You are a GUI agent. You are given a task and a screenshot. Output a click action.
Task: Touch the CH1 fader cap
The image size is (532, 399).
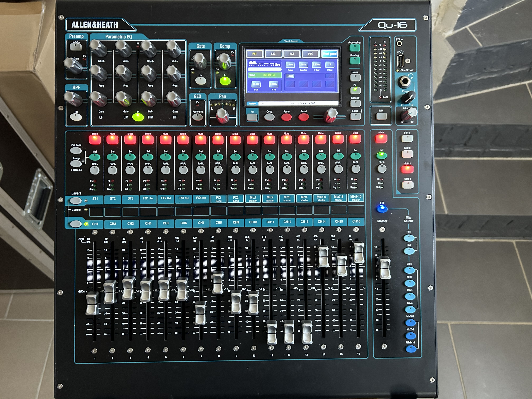click(x=92, y=303)
